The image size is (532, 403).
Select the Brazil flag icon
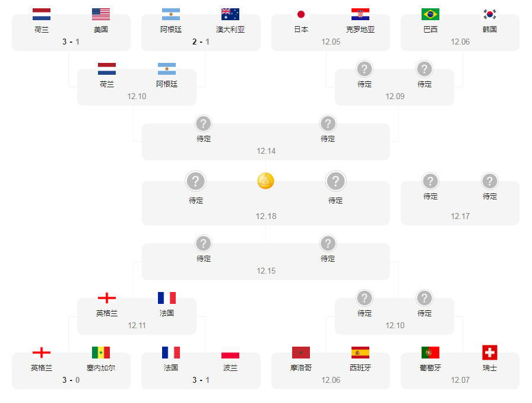point(430,15)
